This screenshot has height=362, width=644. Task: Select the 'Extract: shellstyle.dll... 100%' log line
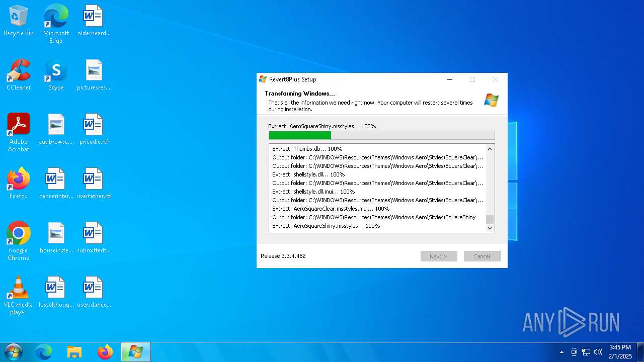(x=308, y=174)
